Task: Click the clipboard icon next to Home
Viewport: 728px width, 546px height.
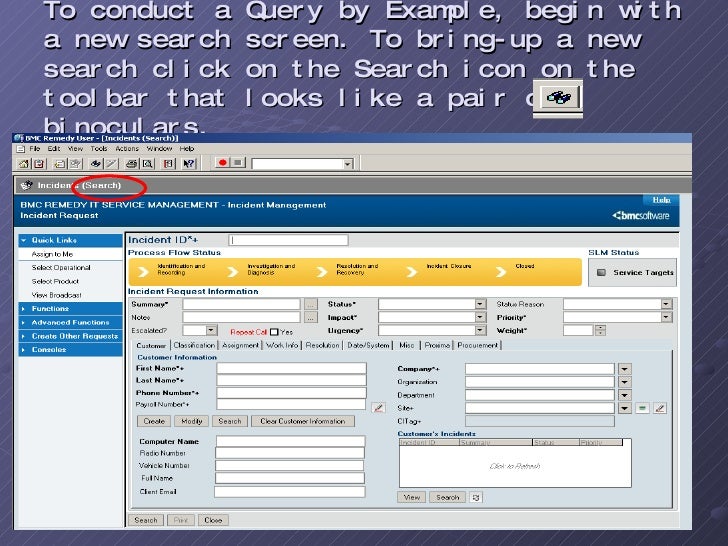Action: coord(39,163)
